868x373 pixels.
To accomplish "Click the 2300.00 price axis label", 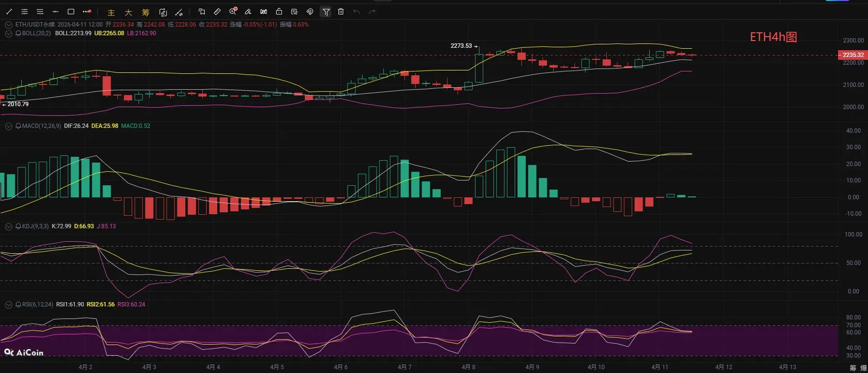I will [854, 41].
